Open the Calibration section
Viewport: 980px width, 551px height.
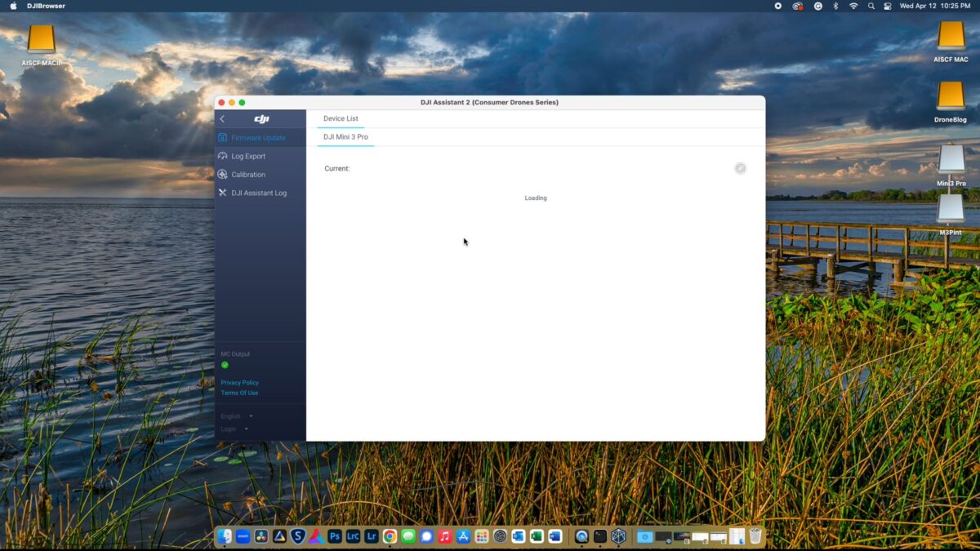pyautogui.click(x=248, y=175)
